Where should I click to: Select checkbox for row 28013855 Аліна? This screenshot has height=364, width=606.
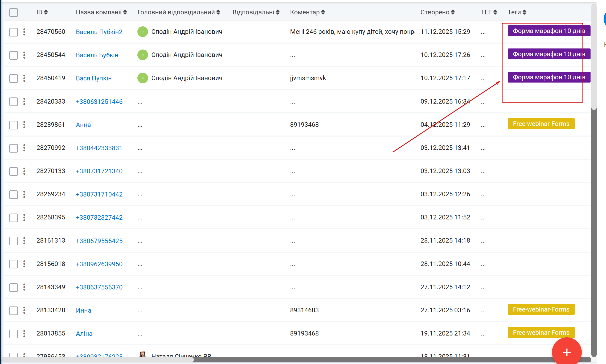[14, 333]
